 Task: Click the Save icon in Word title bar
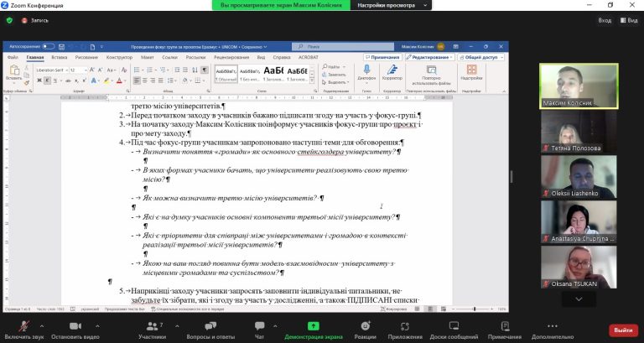(x=61, y=47)
